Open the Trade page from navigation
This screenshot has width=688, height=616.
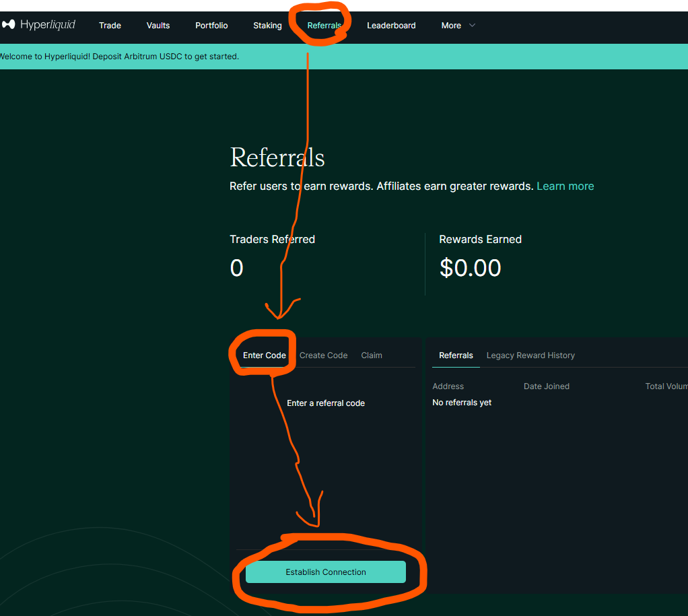[110, 26]
